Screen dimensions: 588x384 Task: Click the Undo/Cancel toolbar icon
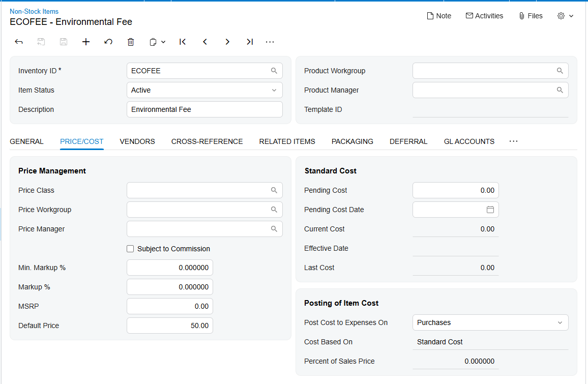(108, 42)
